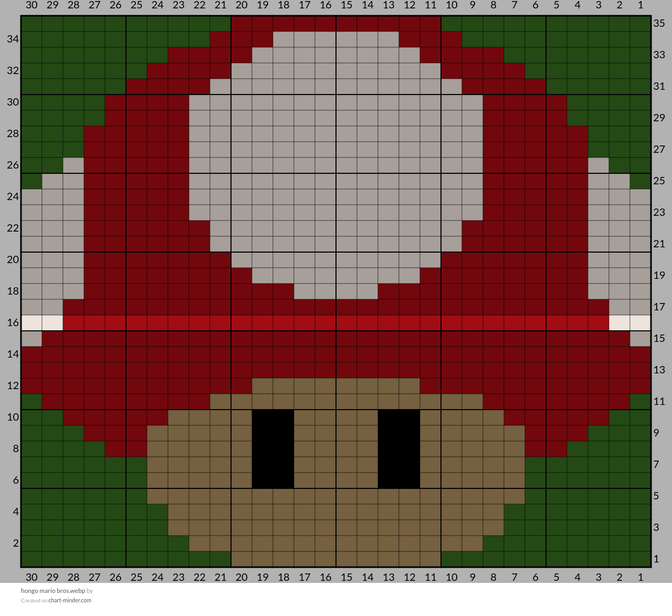
Task: Click the right black eye block of the mushroom
Action: click(x=399, y=449)
